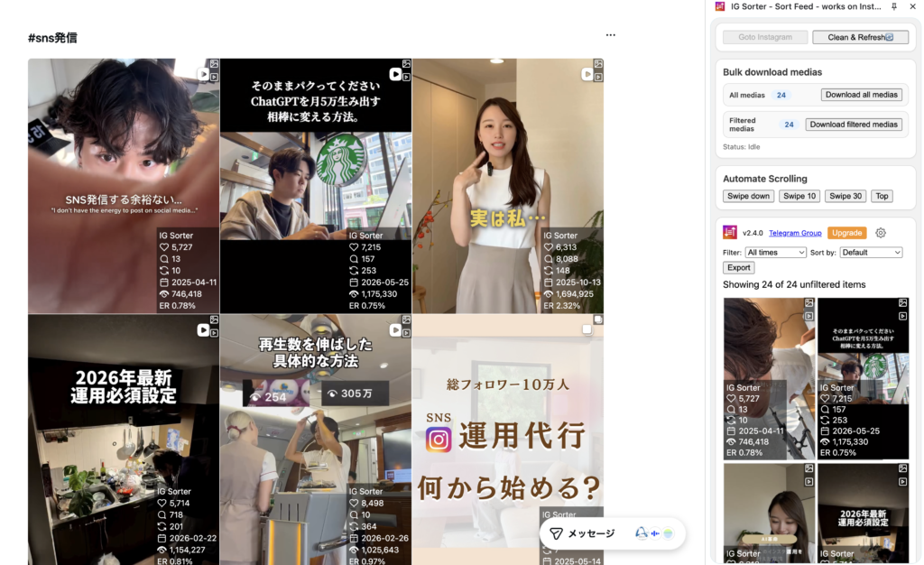Click the Clean & Refresh button
This screenshot has height=565, width=924.
tap(860, 37)
